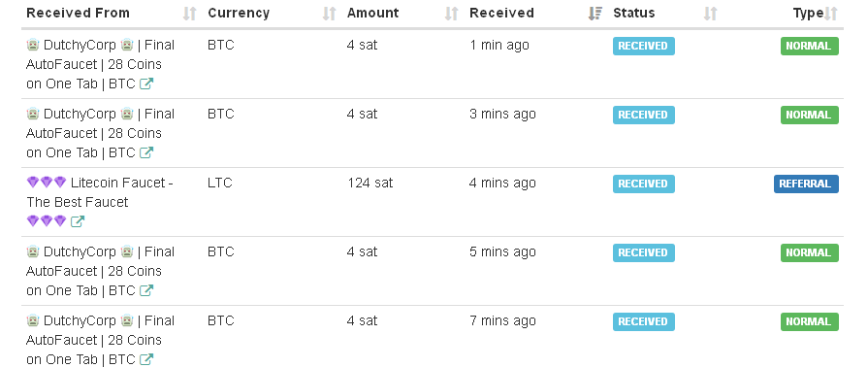Sort table using Amount column arrows
868x368 pixels.
point(452,14)
